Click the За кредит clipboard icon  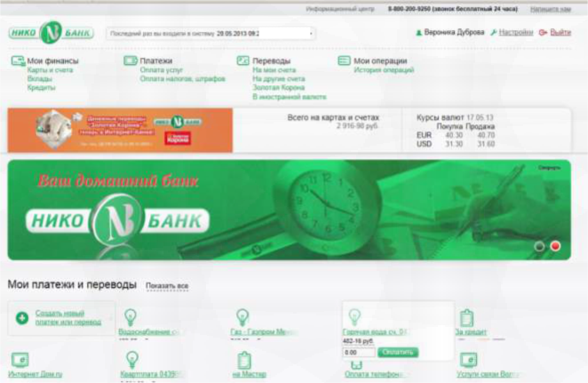[467, 318]
